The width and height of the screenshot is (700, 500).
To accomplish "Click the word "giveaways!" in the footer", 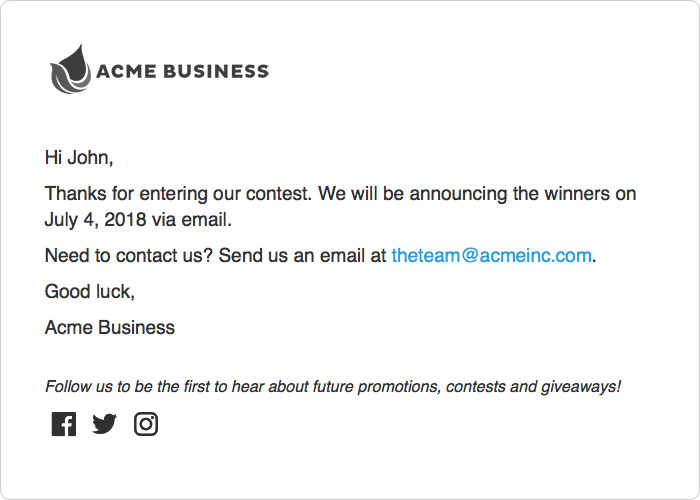I will pyautogui.click(x=581, y=386).
